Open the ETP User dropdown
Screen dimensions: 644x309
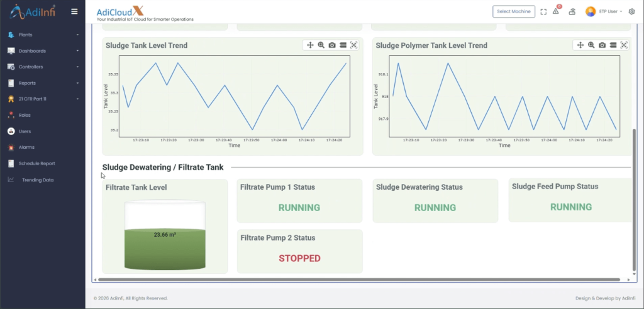[611, 11]
